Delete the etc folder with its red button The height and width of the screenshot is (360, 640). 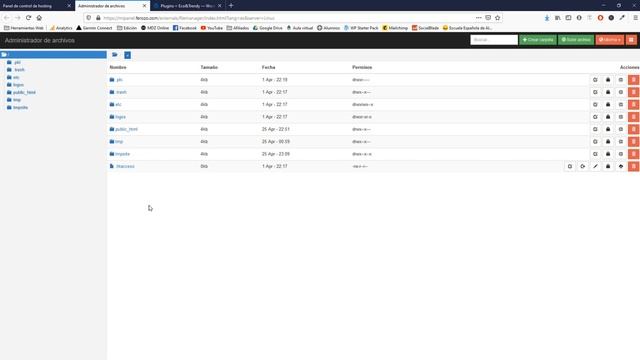[633, 104]
